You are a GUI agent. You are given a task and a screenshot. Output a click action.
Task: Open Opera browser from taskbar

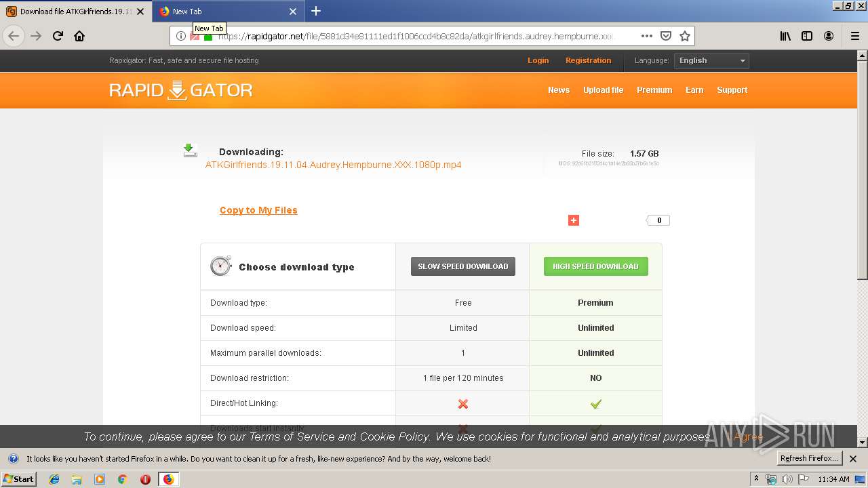[x=145, y=479]
